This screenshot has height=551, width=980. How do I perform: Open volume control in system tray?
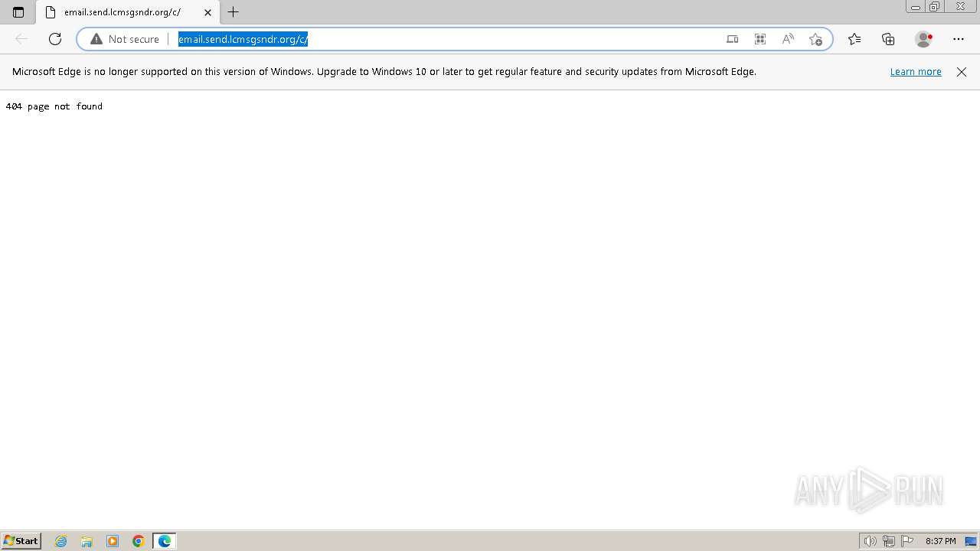coord(870,541)
